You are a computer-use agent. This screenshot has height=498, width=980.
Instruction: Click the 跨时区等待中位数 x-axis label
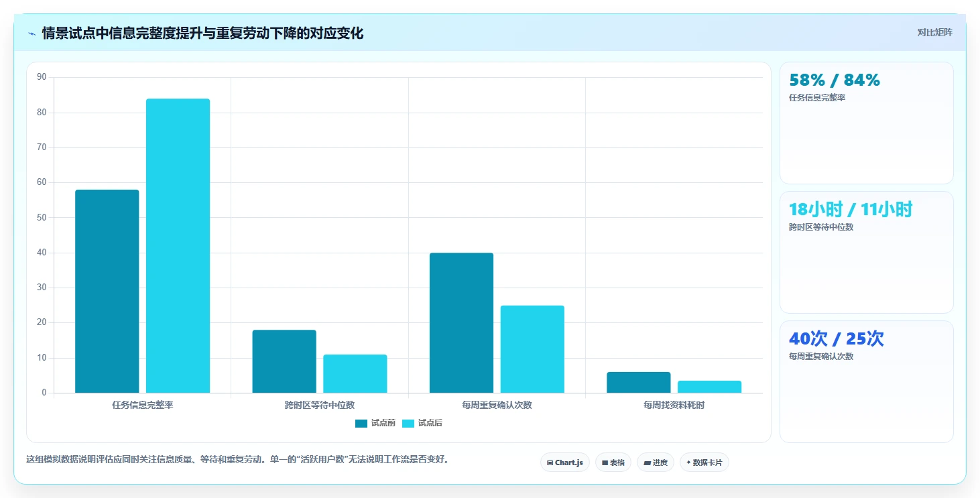(320, 405)
